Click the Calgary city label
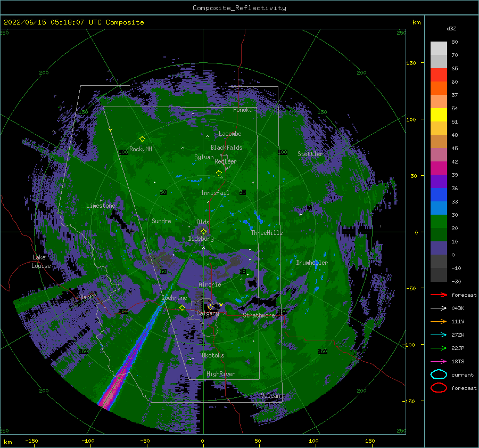The image size is (479, 448). click(x=208, y=313)
